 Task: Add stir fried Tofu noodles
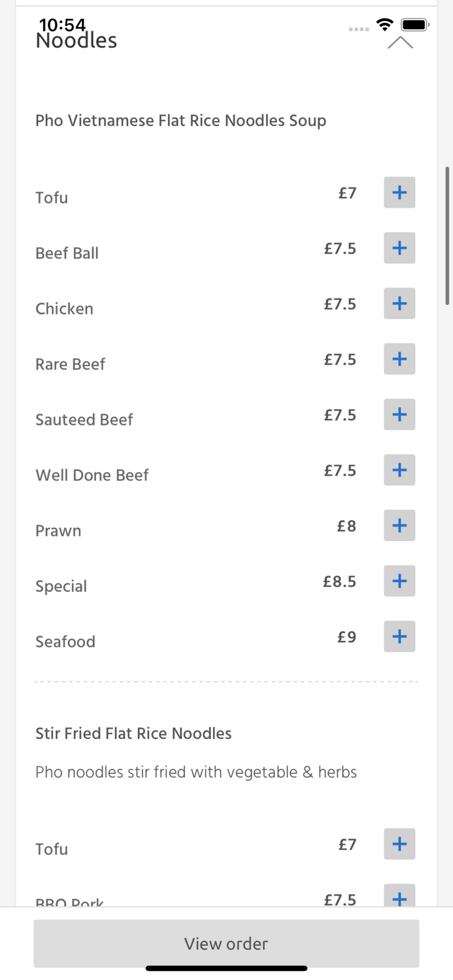399,843
